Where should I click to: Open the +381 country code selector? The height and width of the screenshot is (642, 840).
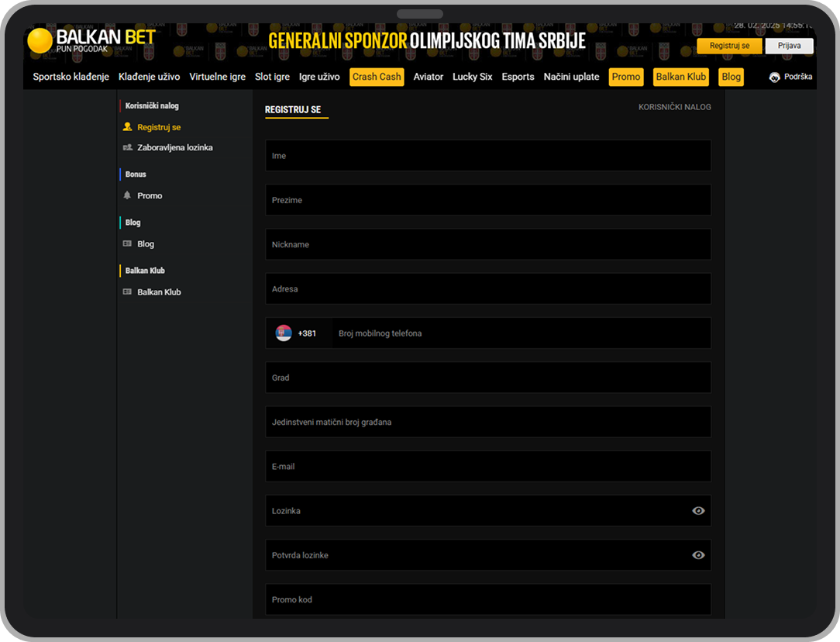click(299, 333)
